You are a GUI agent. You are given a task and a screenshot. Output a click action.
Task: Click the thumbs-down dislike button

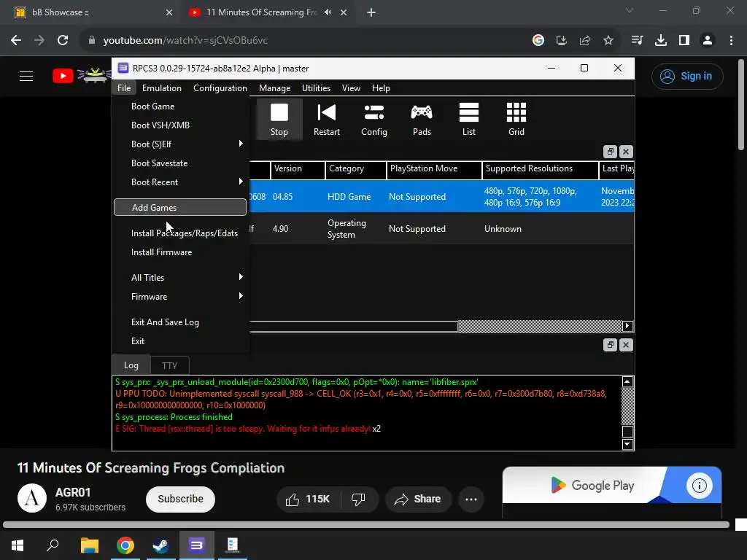[x=358, y=499]
